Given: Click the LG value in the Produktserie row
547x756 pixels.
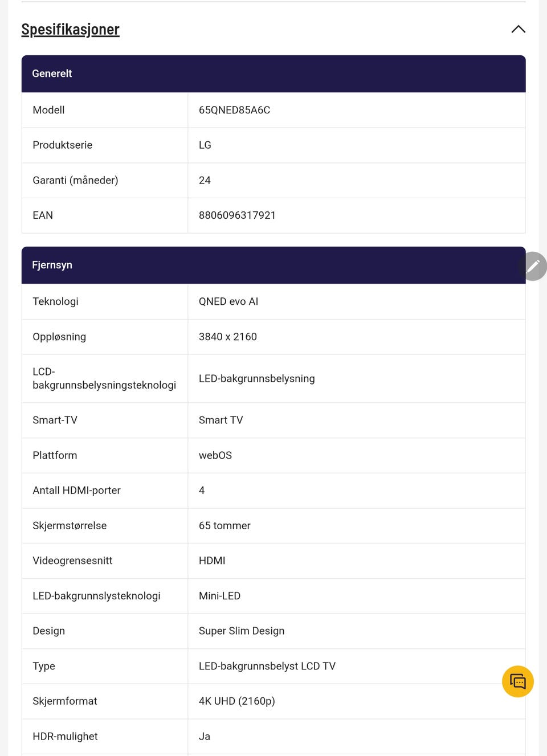Looking at the screenshot, I should point(205,145).
